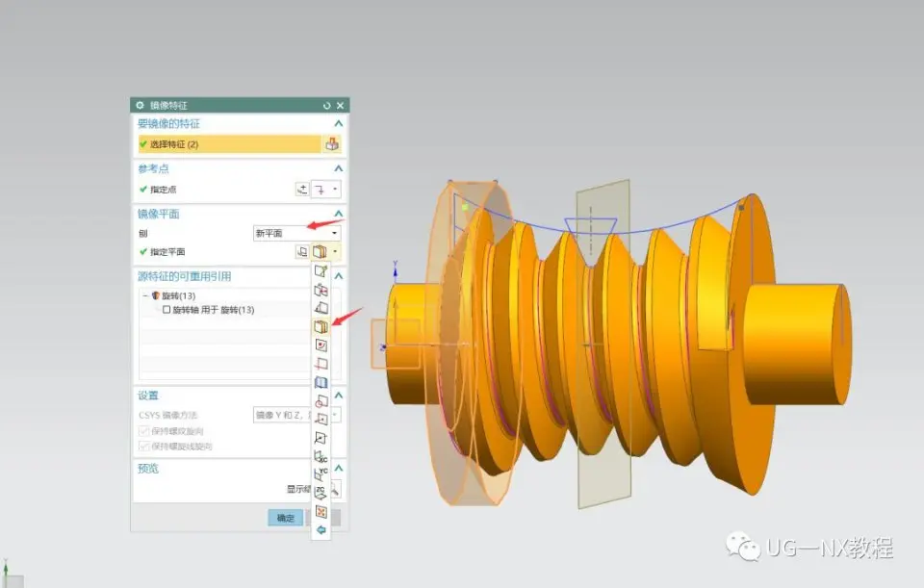Viewport: 924px width, 588px height.
Task: Select the View Plane icon in flyout
Action: 321,511
